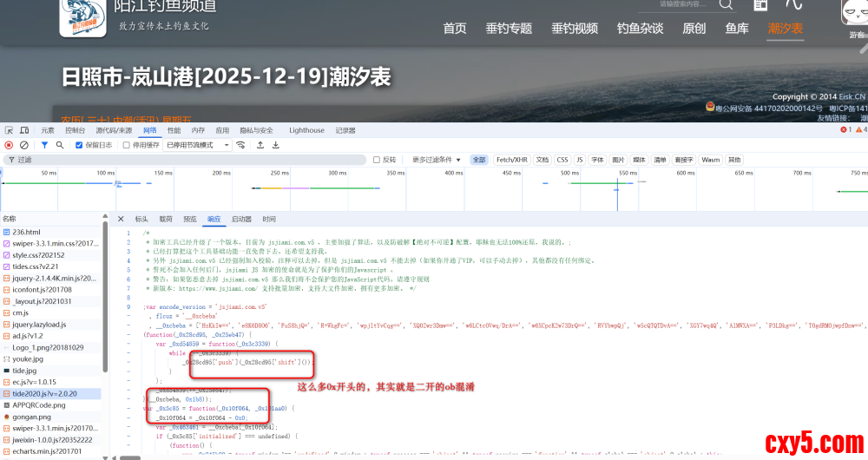Select the jquery.lazyload.js request row
Screen dimensions: 868x460
point(51,325)
